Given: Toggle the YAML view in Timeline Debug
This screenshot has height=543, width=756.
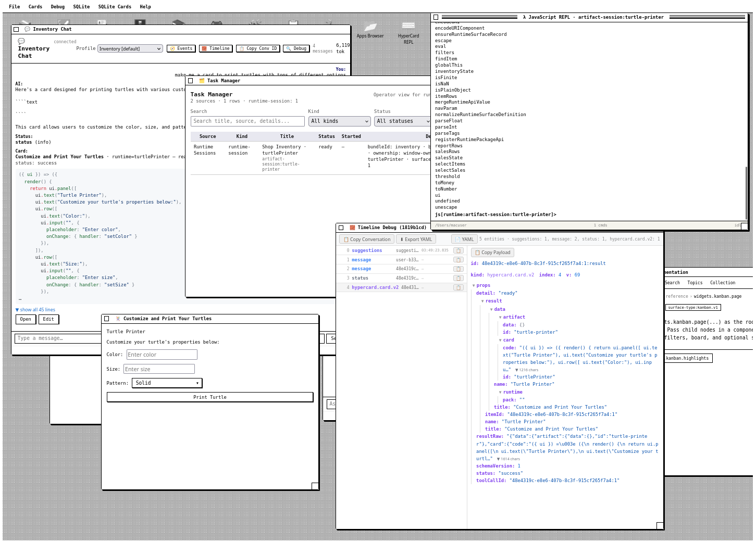Looking at the screenshot, I should click(464, 239).
